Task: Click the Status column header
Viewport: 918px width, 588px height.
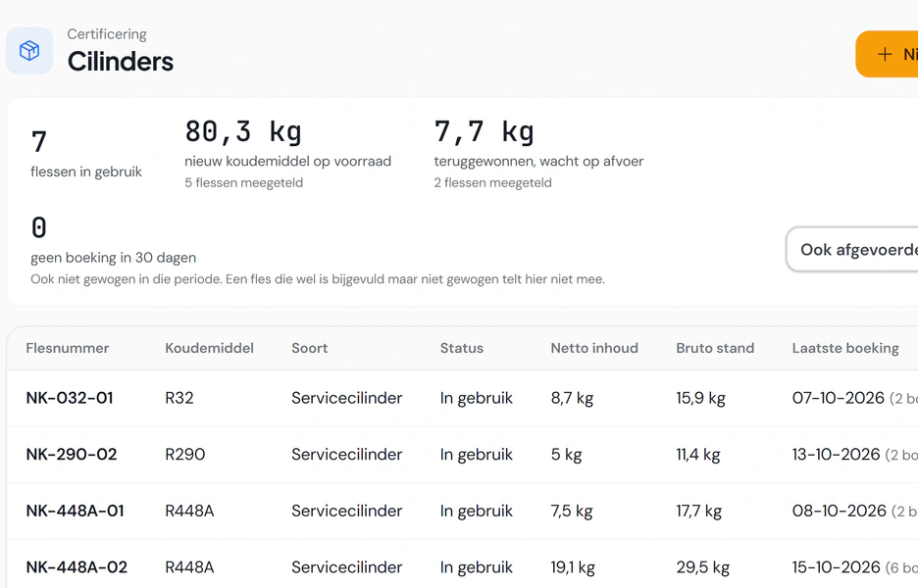Action: [462, 348]
